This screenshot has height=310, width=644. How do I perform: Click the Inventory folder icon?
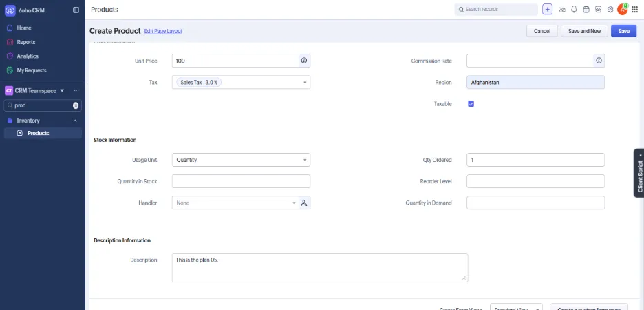pyautogui.click(x=10, y=121)
